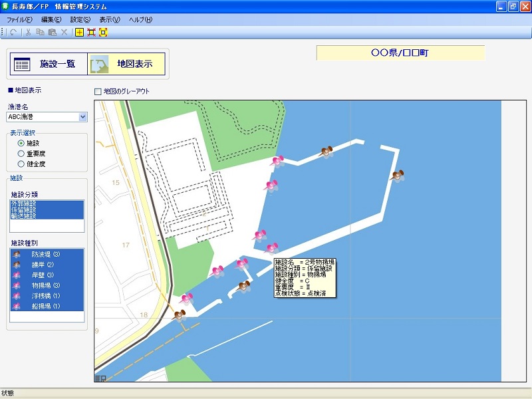Click the brown pin on the right breakwater
Screen dimensions: 532x399
(x=397, y=176)
